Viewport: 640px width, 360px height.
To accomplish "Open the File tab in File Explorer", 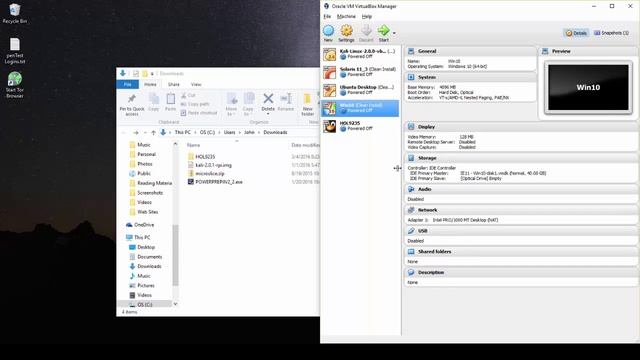I will point(127,84).
